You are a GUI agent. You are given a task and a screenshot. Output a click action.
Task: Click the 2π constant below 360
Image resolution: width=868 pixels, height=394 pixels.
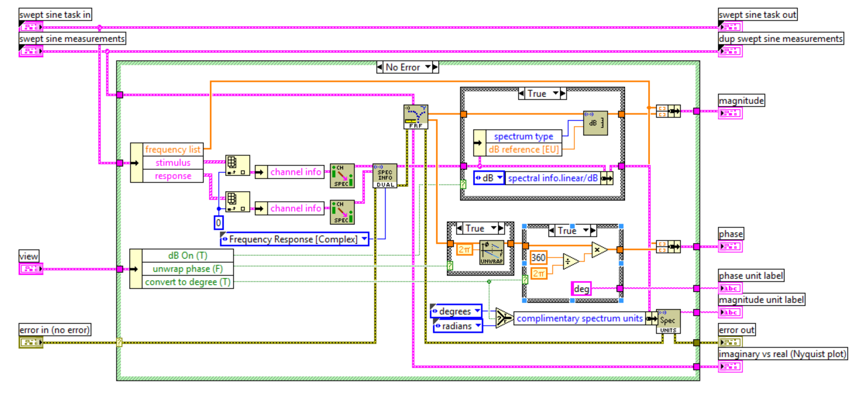539,273
